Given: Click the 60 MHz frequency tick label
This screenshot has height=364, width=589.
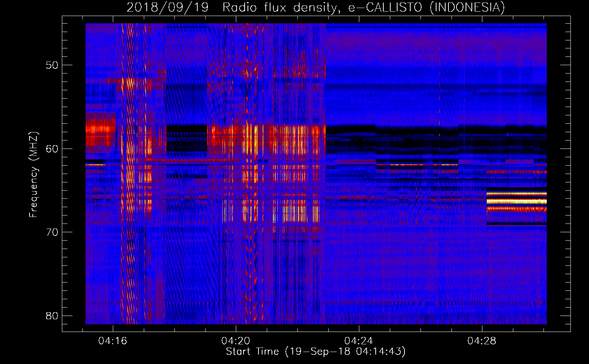Looking at the screenshot, I should (x=52, y=149).
